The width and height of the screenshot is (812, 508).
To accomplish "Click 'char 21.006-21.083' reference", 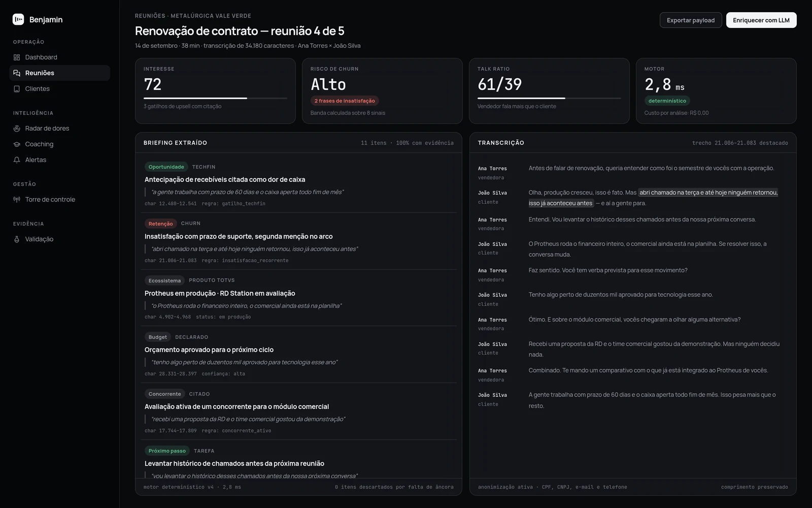I will 171,261.
